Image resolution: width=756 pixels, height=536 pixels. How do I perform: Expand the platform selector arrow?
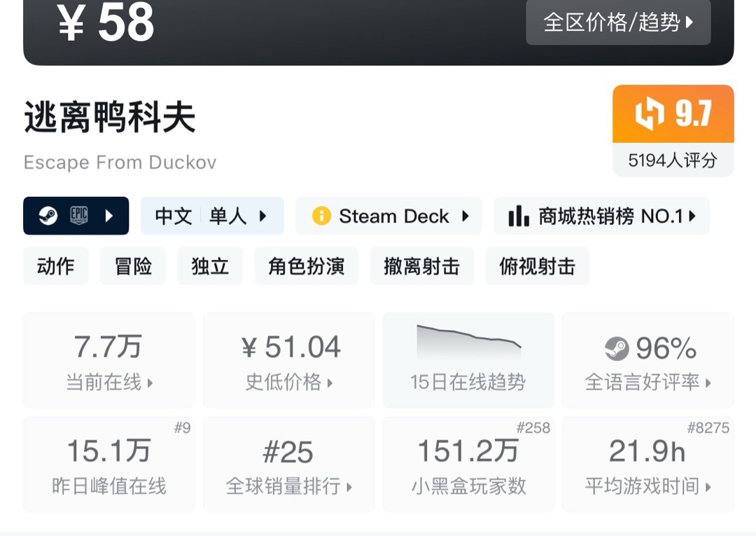point(109,216)
